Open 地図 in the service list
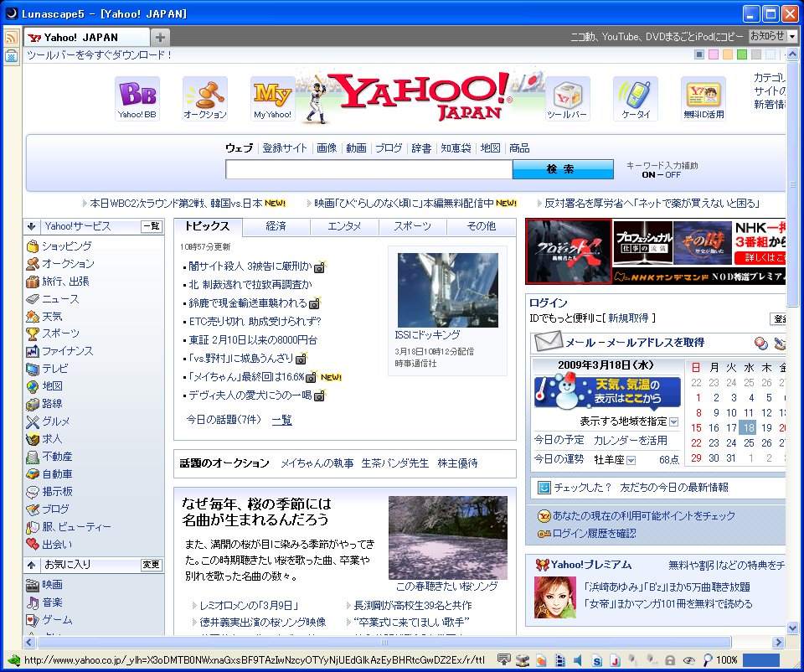804x672 pixels. [52, 385]
